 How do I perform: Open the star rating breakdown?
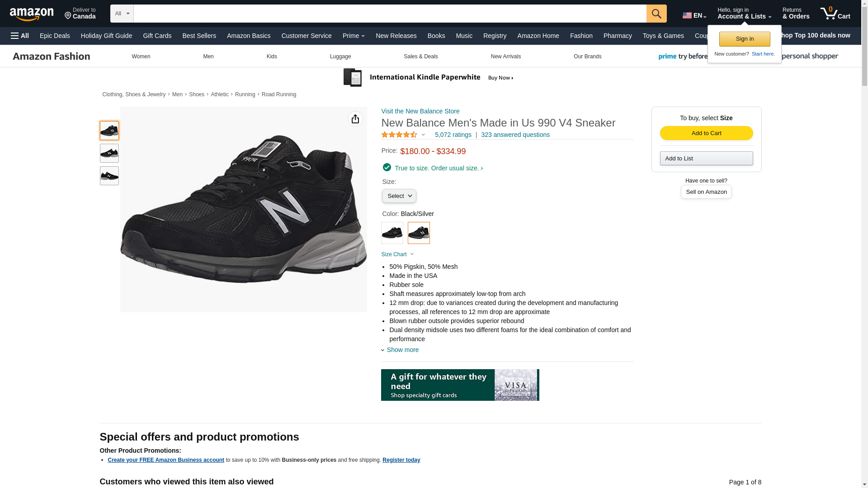pyautogui.click(x=403, y=135)
